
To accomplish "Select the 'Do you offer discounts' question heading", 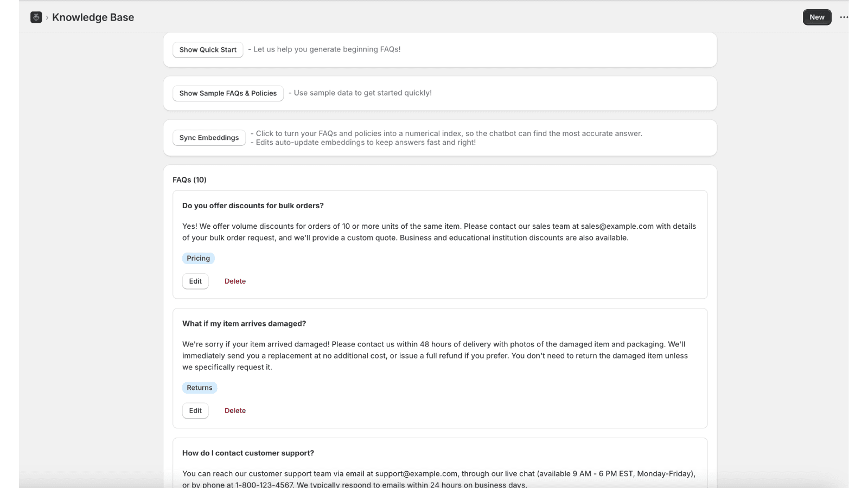I will pyautogui.click(x=253, y=206).
